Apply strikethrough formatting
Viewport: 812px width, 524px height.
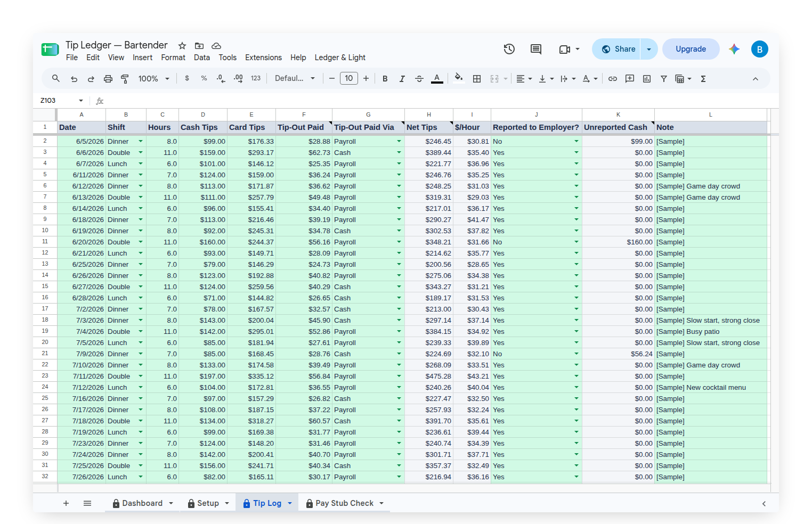pos(419,79)
